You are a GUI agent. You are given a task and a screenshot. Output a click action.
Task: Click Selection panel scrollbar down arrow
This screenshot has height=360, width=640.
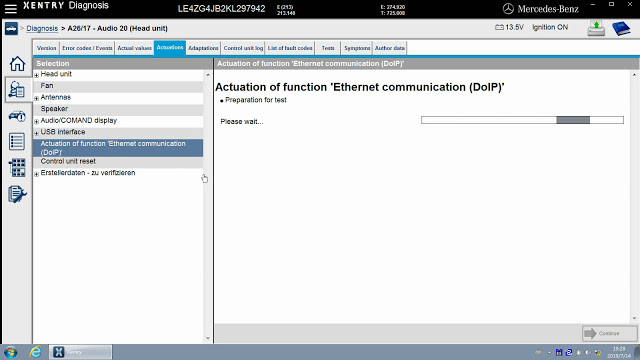208,338
